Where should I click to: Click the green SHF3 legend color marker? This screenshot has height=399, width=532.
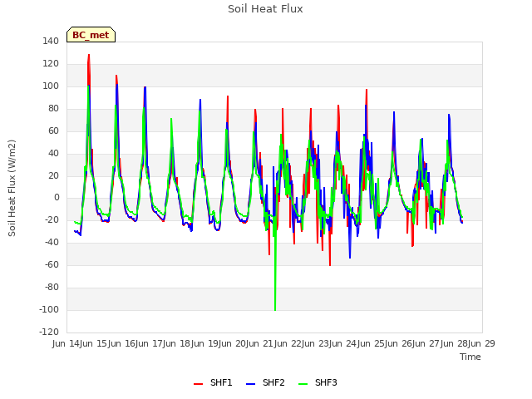coord(303,384)
